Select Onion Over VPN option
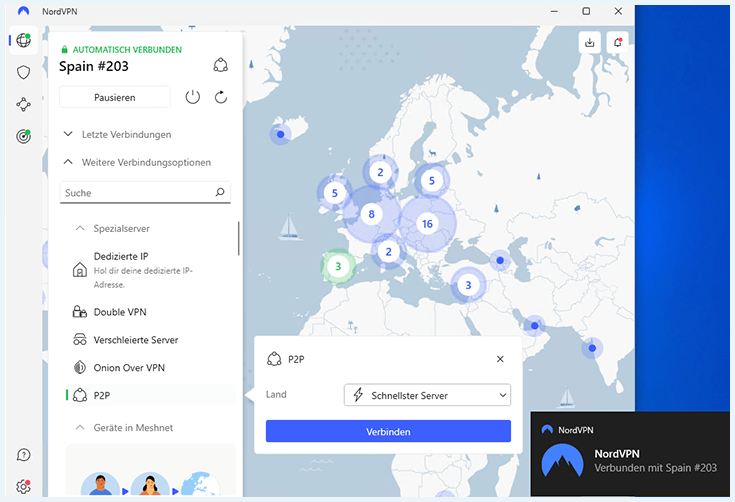 150,367
